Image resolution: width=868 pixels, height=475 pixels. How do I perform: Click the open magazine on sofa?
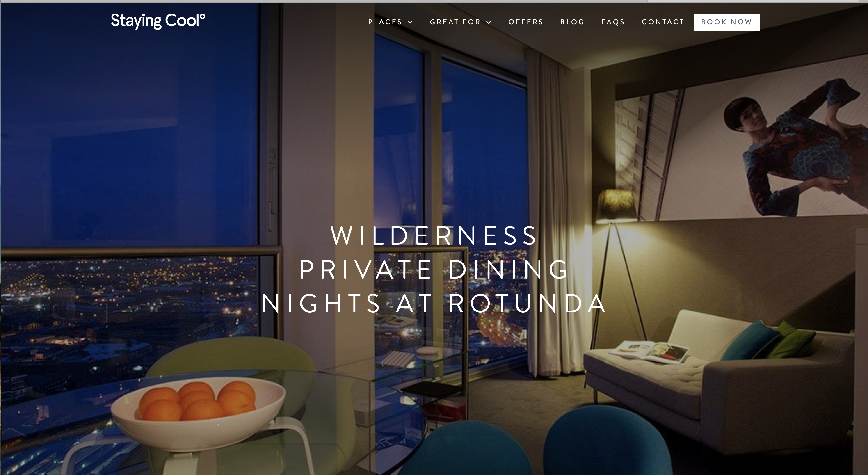[x=649, y=352]
